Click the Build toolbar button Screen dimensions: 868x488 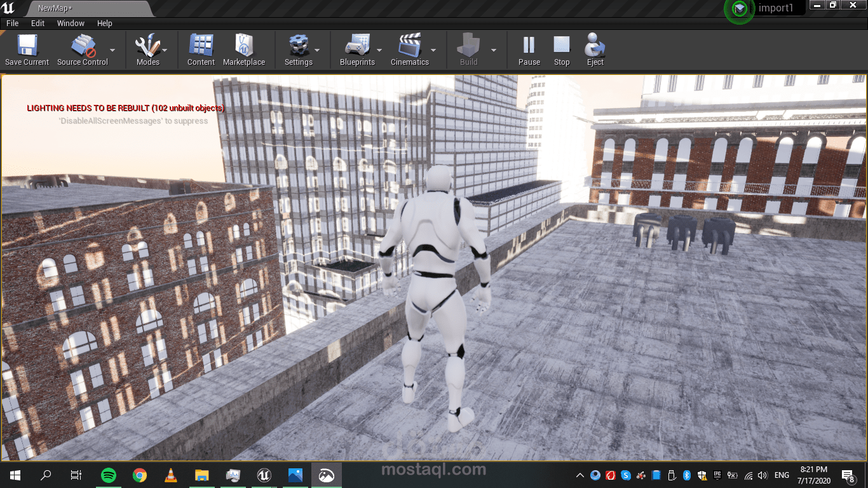click(469, 50)
